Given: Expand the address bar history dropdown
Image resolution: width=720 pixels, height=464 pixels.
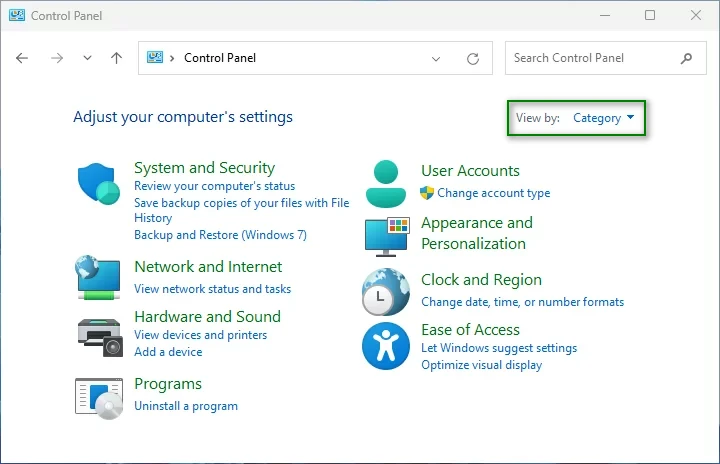Looking at the screenshot, I should click(436, 59).
